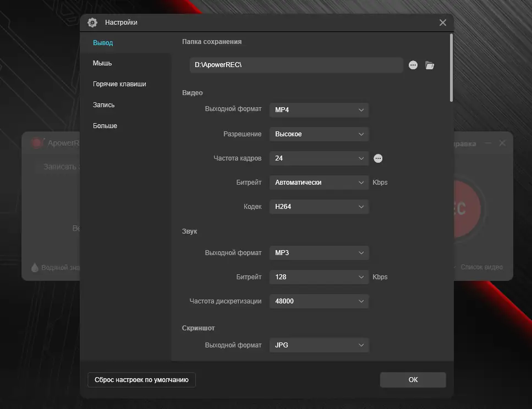Click the Kbps label next to audio bitrate 128

point(380,277)
